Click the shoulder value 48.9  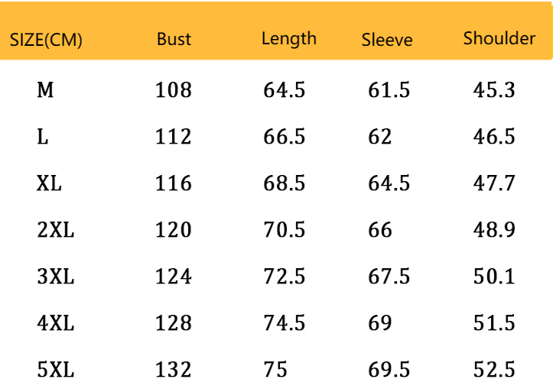494,231
